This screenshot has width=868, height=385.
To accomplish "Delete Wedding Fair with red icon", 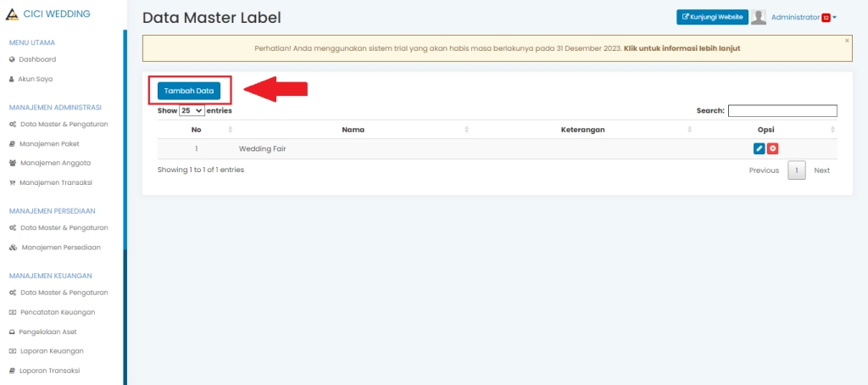I will (773, 148).
